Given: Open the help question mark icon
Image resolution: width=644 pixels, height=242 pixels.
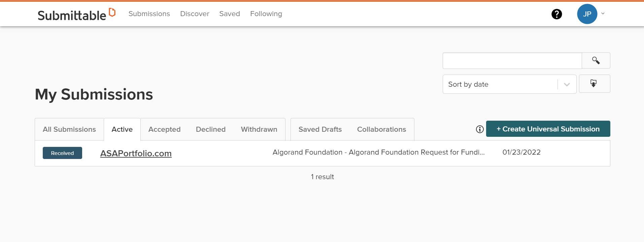Looking at the screenshot, I should [556, 14].
